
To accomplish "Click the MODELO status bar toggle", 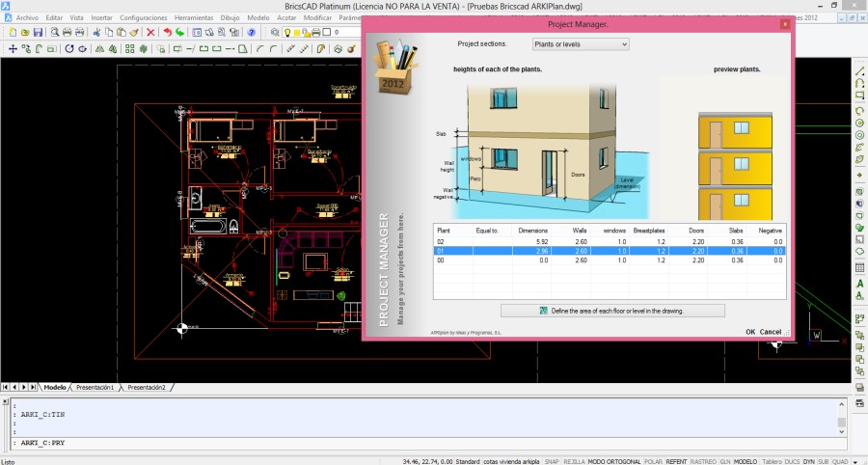I will [746, 461].
